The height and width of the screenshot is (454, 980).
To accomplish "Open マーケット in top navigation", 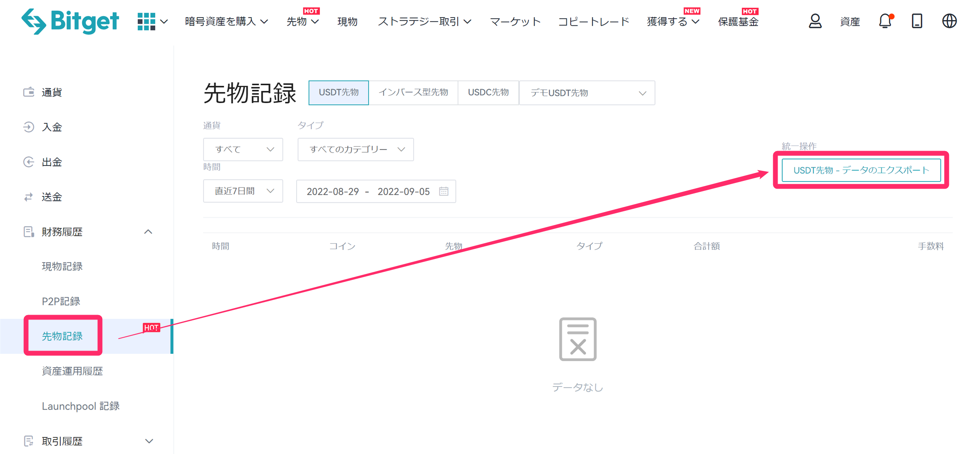I will click(515, 21).
